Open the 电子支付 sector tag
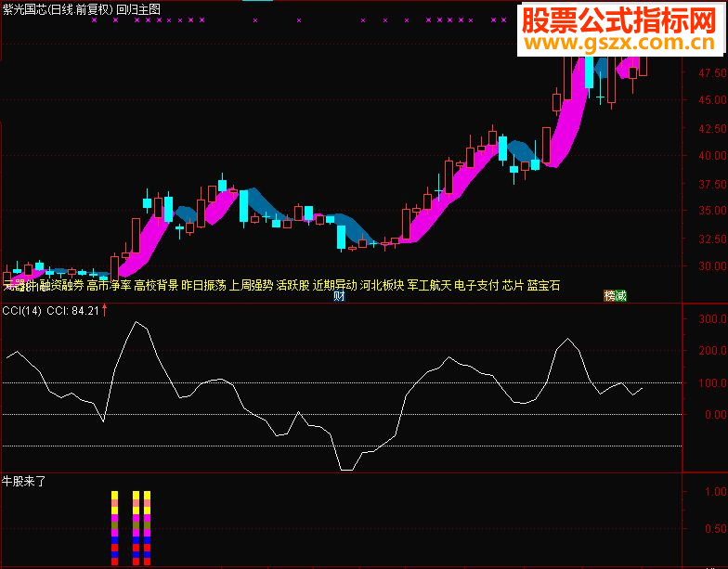The width and height of the screenshot is (728, 569). click(477, 285)
